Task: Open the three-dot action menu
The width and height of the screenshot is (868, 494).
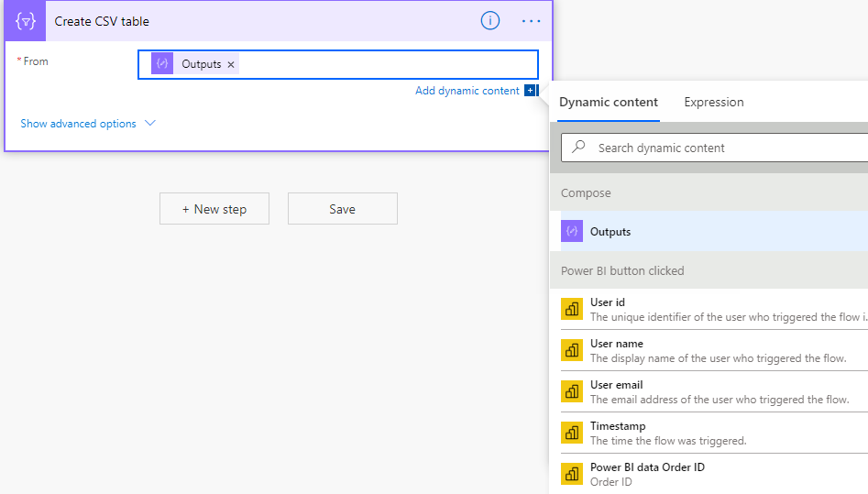Action: click(x=532, y=21)
